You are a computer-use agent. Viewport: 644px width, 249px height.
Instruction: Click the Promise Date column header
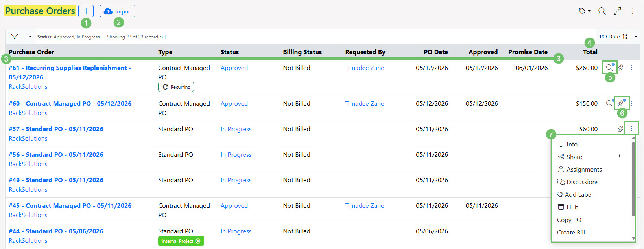tap(528, 52)
